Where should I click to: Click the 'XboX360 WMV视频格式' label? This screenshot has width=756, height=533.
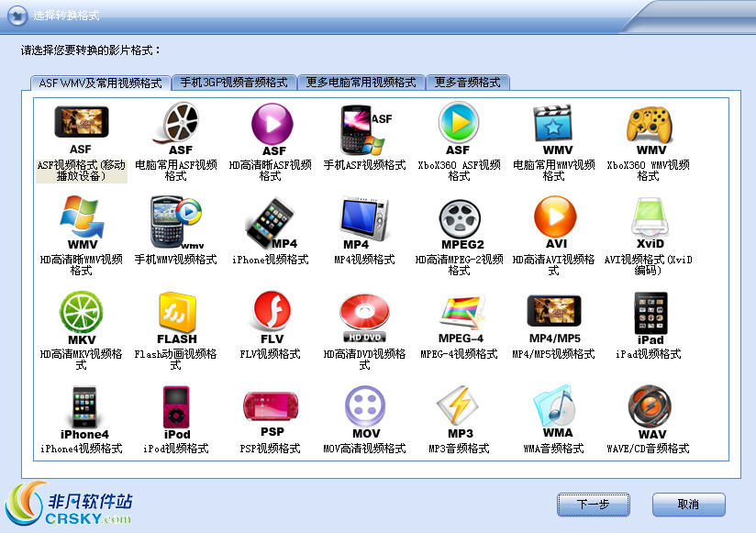click(648, 171)
